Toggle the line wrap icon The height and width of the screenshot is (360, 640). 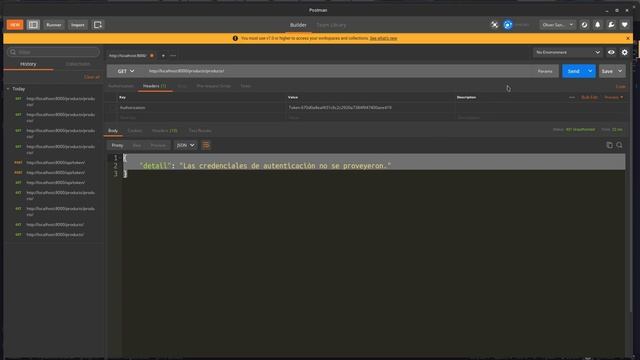coord(206,145)
